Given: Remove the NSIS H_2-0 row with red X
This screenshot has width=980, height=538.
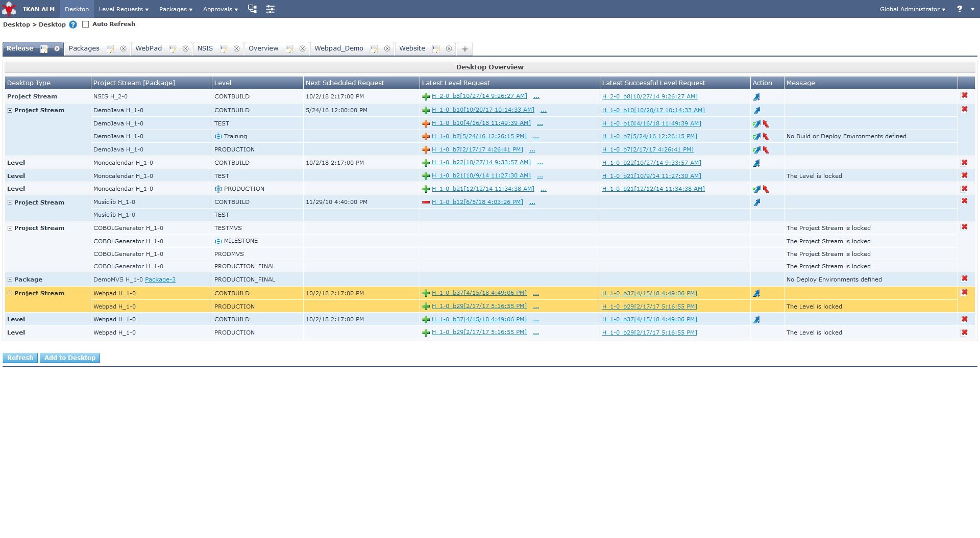Looking at the screenshot, I should [965, 95].
